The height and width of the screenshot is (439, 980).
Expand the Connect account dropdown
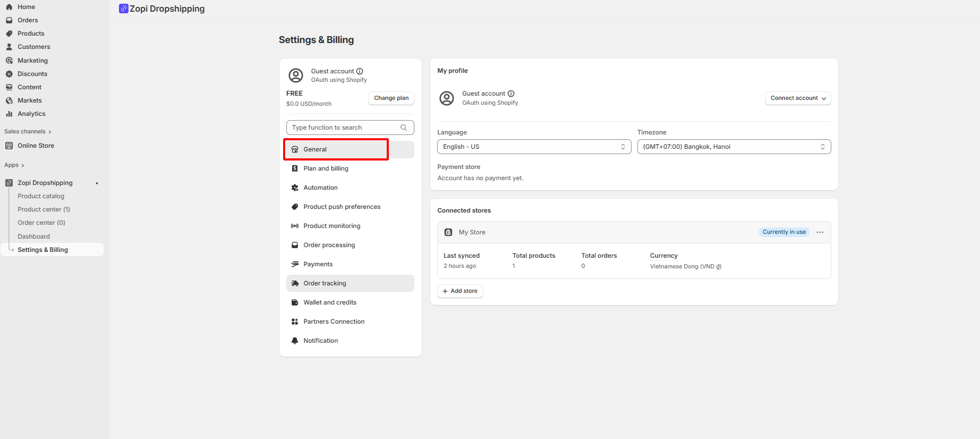click(x=797, y=98)
